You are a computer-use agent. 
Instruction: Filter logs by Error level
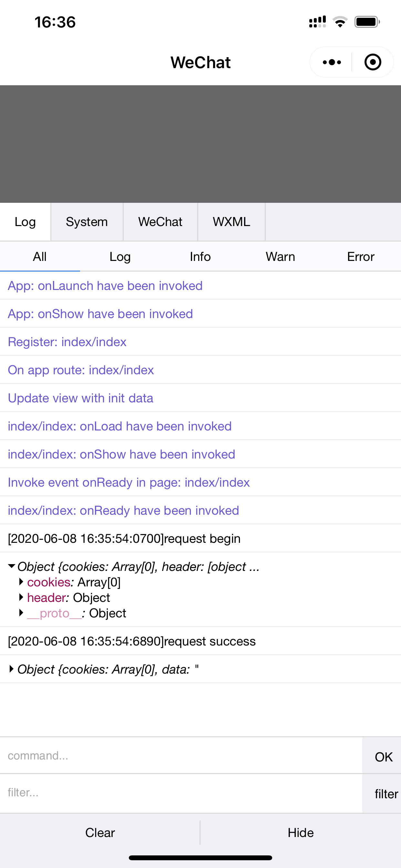click(361, 257)
